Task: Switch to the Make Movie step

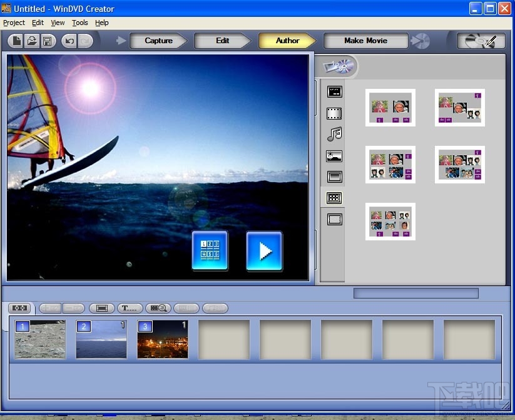Action: click(x=365, y=41)
